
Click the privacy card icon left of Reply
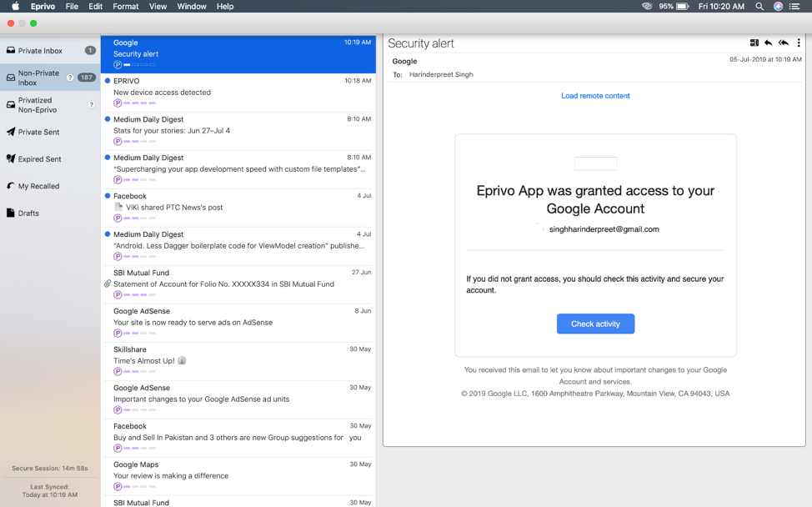coord(754,43)
